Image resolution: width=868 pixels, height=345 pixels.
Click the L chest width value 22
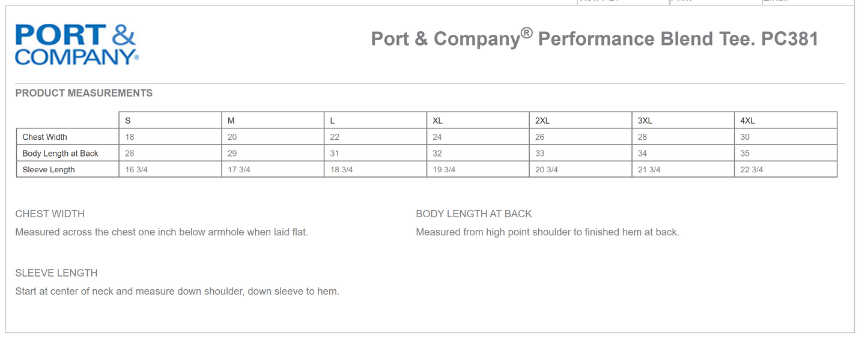(x=335, y=137)
